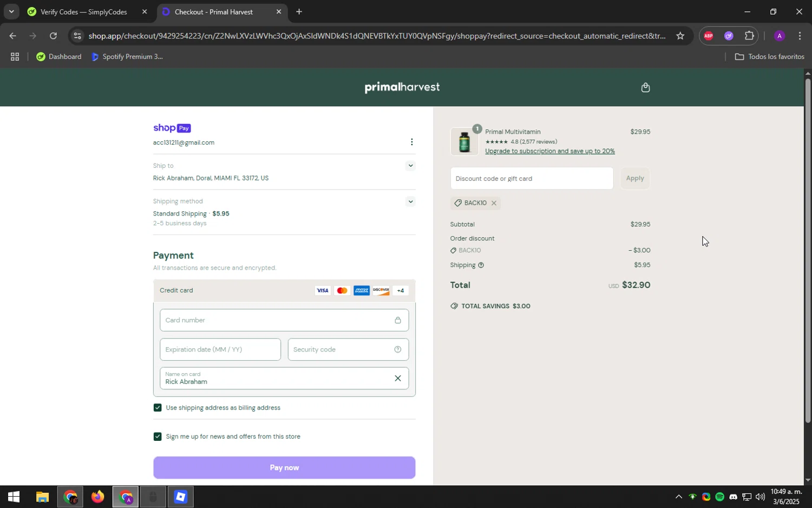Show hidden system tray icons
Viewport: 812px width, 508px height.
click(678, 497)
